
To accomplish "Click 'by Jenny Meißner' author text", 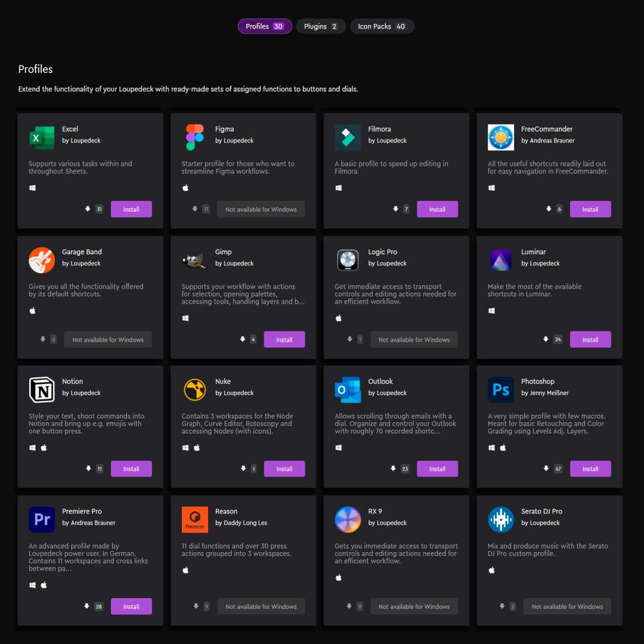I will pyautogui.click(x=544, y=392).
